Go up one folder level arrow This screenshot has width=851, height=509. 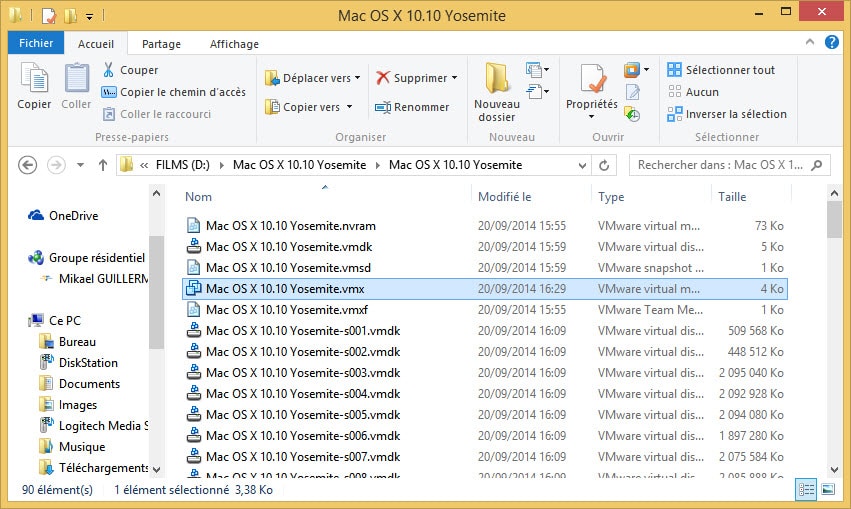102,165
